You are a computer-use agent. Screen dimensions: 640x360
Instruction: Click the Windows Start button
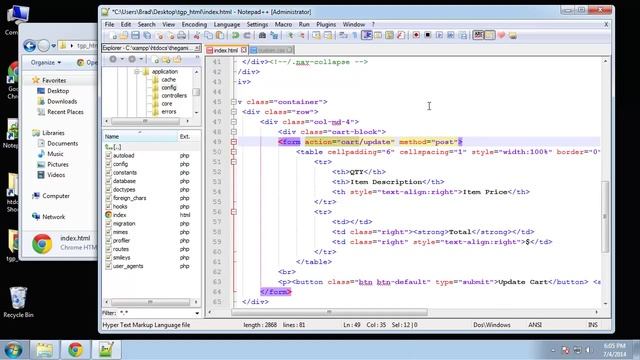(13, 350)
